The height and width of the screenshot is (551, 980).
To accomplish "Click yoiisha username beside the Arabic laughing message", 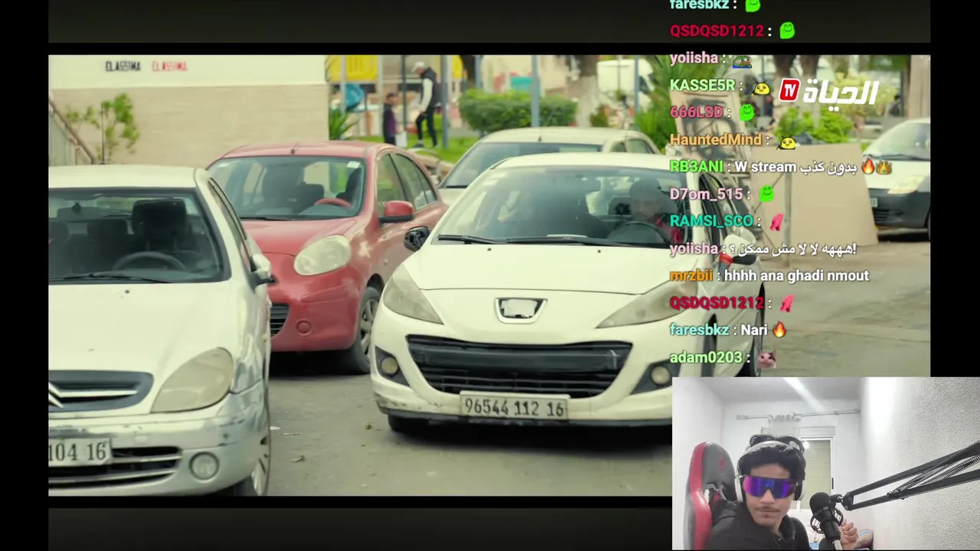I will click(694, 249).
